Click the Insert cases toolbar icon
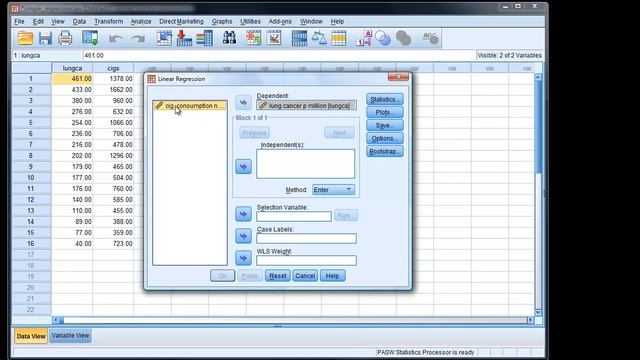 tap(253, 38)
